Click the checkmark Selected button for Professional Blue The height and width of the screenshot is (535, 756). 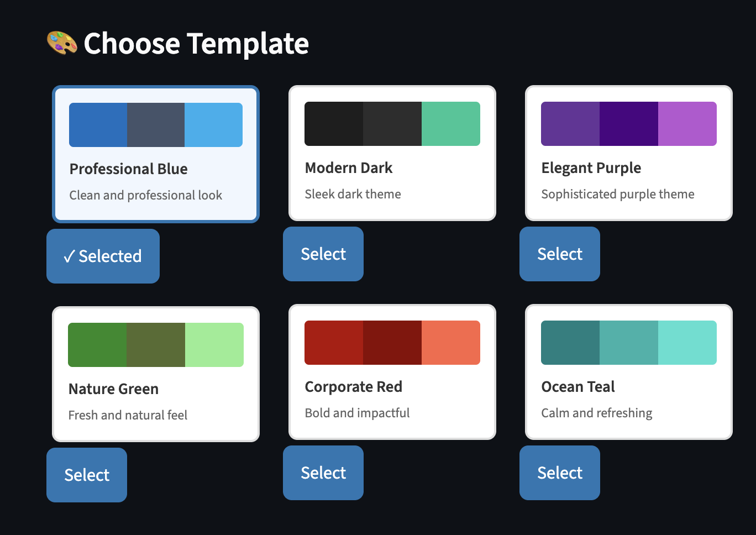(103, 256)
